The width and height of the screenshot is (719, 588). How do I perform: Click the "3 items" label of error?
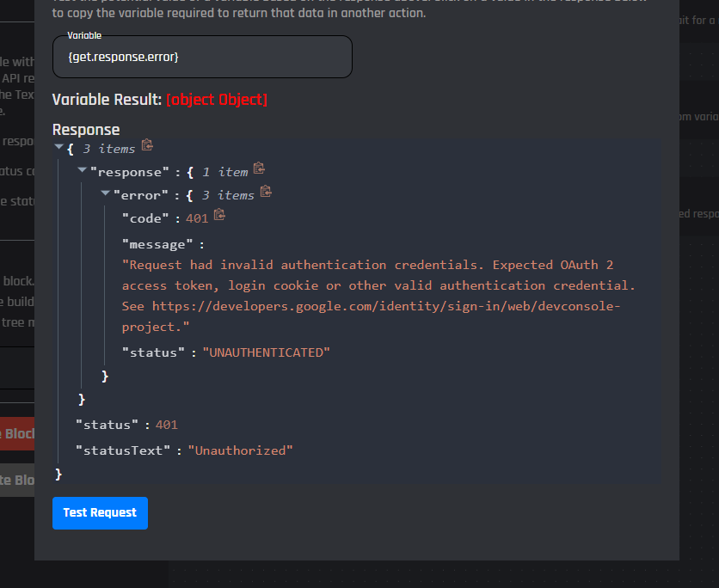(229, 195)
